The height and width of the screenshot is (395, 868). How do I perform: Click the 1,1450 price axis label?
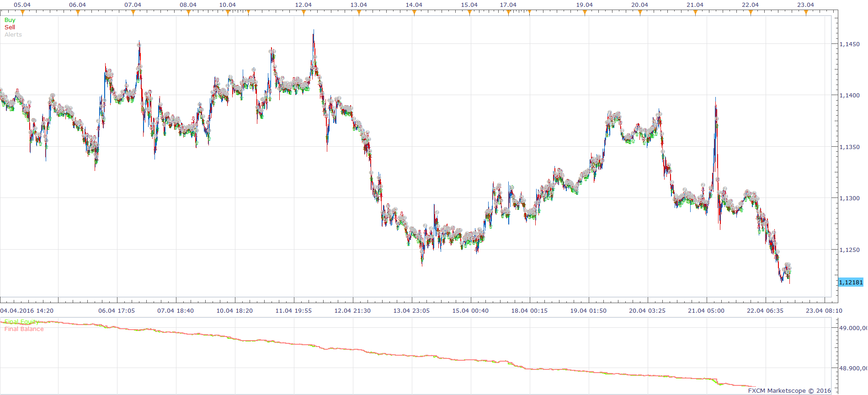[850, 44]
